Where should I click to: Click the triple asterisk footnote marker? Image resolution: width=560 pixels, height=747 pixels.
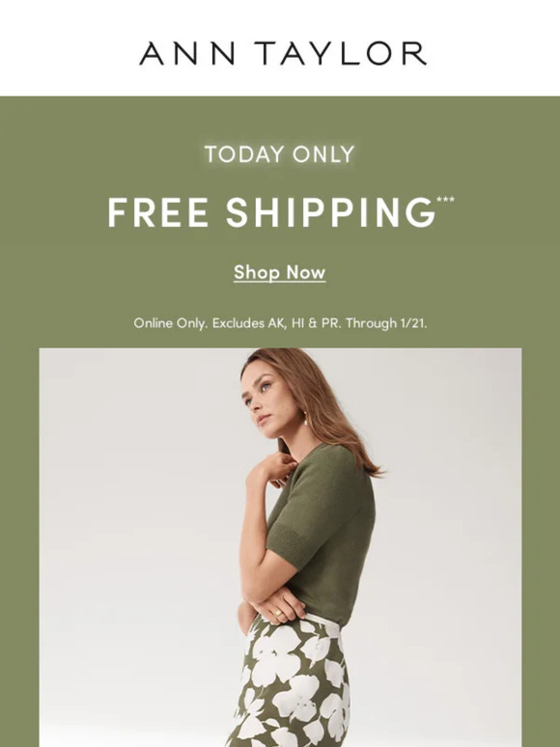point(445,200)
